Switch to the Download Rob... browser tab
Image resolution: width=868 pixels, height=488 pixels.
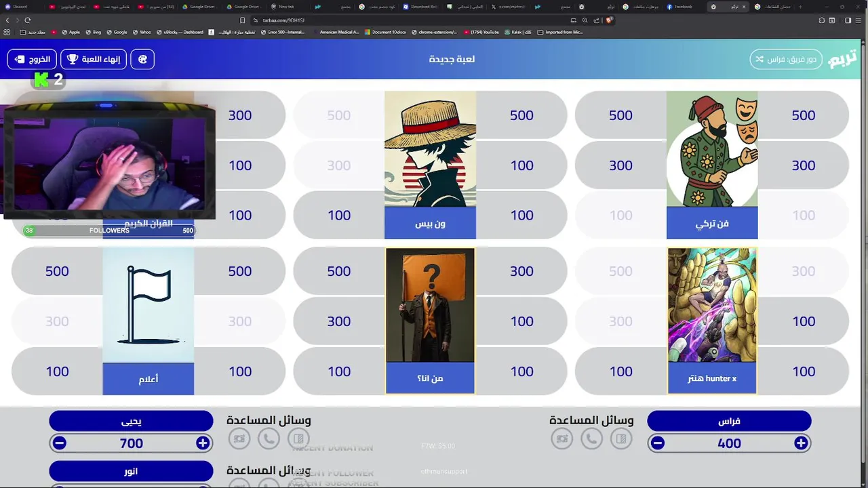pyautogui.click(x=420, y=7)
